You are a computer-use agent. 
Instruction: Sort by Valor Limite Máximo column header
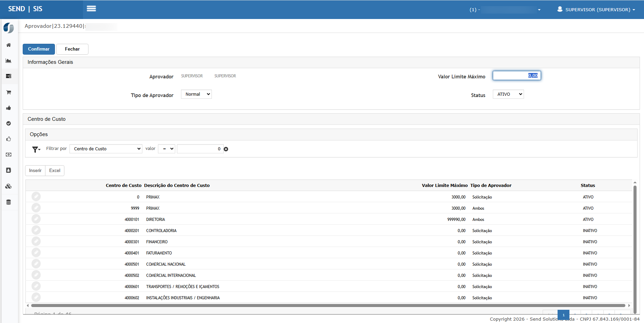444,186
